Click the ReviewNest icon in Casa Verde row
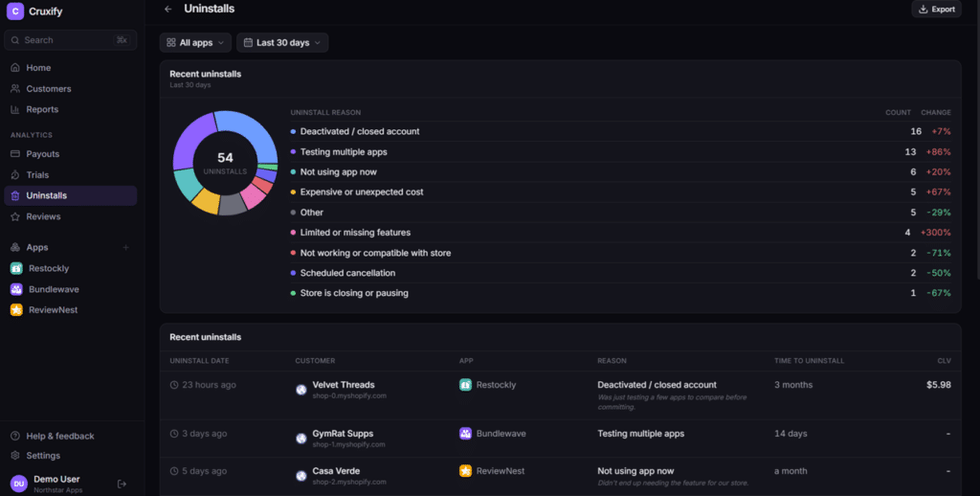The height and width of the screenshot is (496, 980). 465,471
